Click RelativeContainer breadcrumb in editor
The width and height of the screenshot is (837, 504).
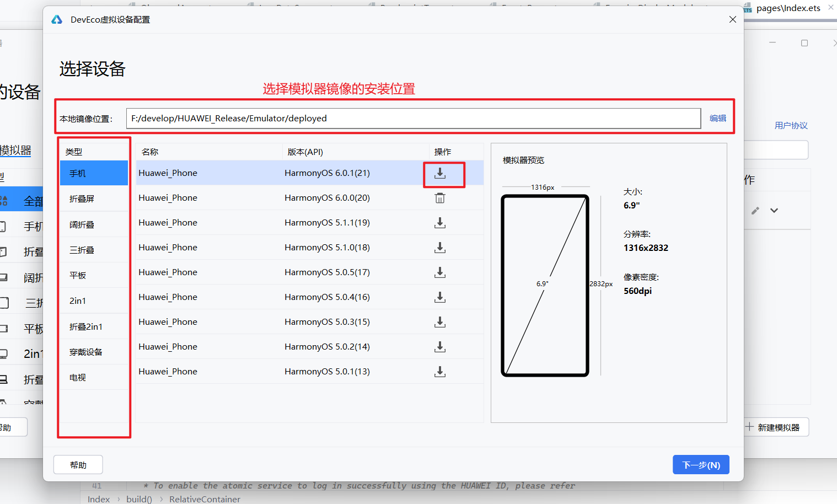[205, 499]
